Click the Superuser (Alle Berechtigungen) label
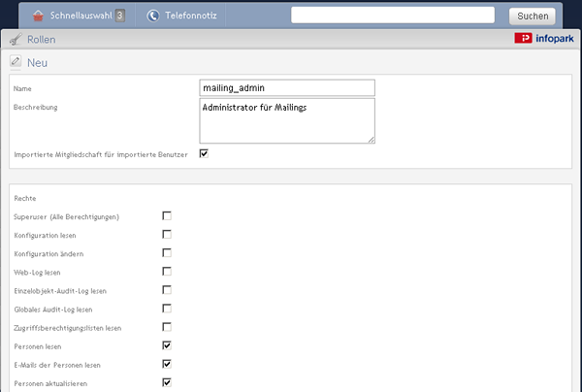The image size is (582, 392). (x=66, y=216)
